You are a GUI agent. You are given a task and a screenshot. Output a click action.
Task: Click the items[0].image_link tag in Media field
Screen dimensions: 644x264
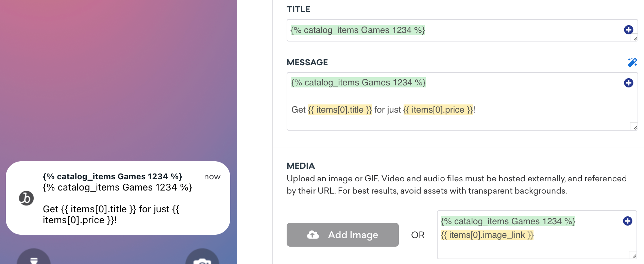[x=487, y=235]
